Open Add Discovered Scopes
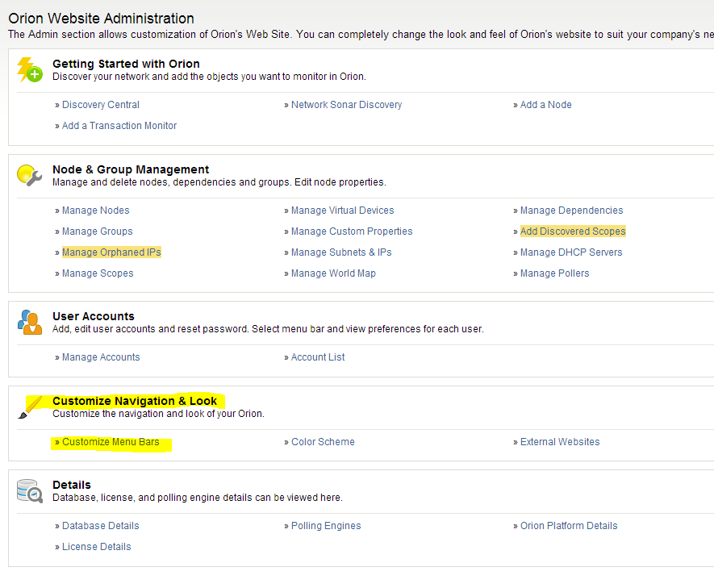The image size is (714, 588). pos(573,231)
